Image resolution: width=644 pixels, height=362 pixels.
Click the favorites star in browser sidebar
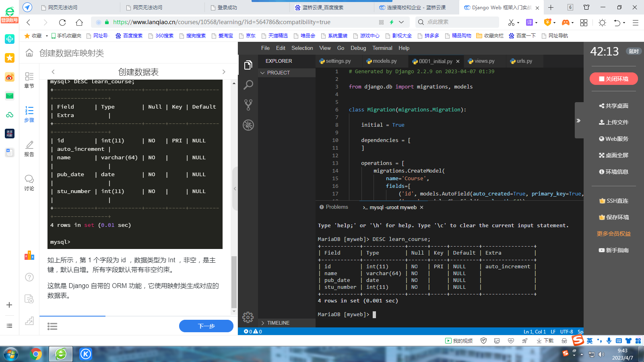[x=10, y=58]
